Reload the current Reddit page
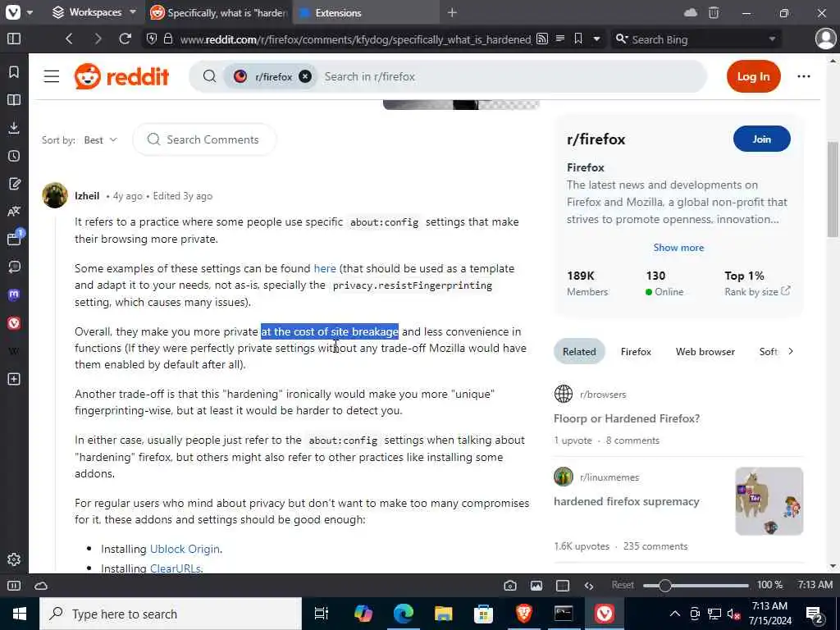This screenshot has height=630, width=840. 125,39
